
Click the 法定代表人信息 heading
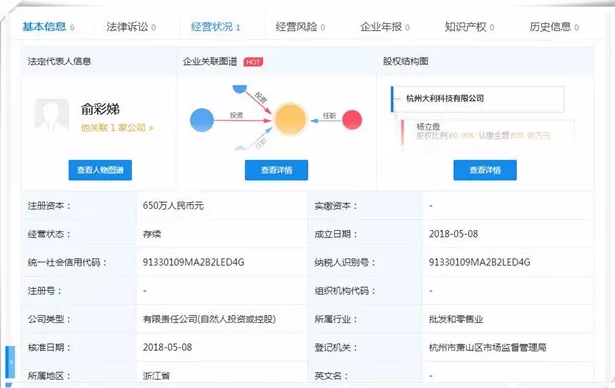(x=59, y=61)
